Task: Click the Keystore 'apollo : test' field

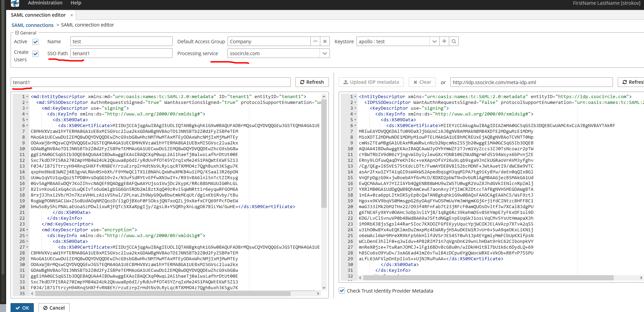Action: click(x=393, y=42)
